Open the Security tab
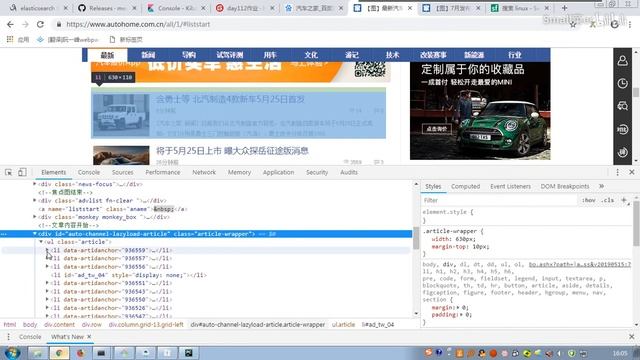This screenshot has width=640, height=360. click(317, 172)
